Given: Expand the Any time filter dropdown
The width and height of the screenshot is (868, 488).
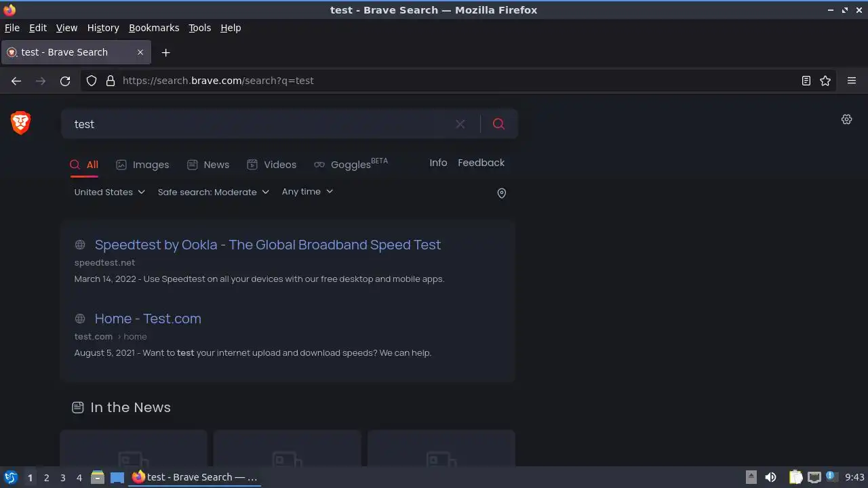Looking at the screenshot, I should pyautogui.click(x=308, y=192).
